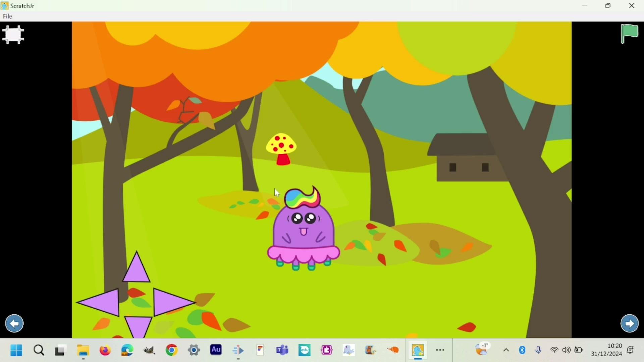Open the clock and date panel
The height and width of the screenshot is (362, 644).
[606, 350]
